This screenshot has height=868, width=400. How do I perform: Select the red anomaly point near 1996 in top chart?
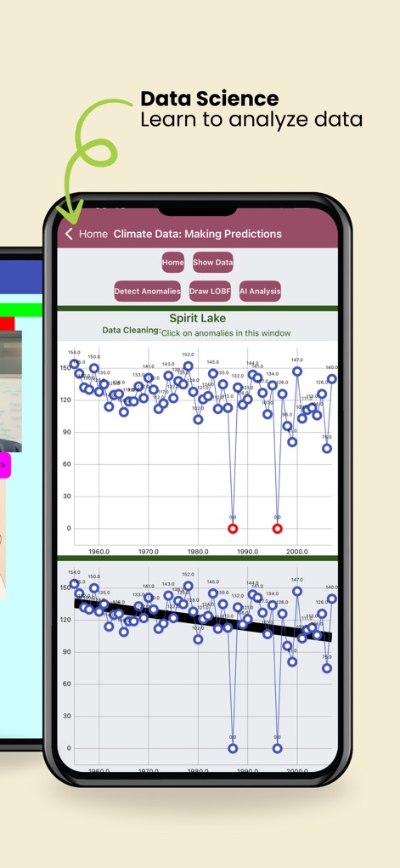277,529
